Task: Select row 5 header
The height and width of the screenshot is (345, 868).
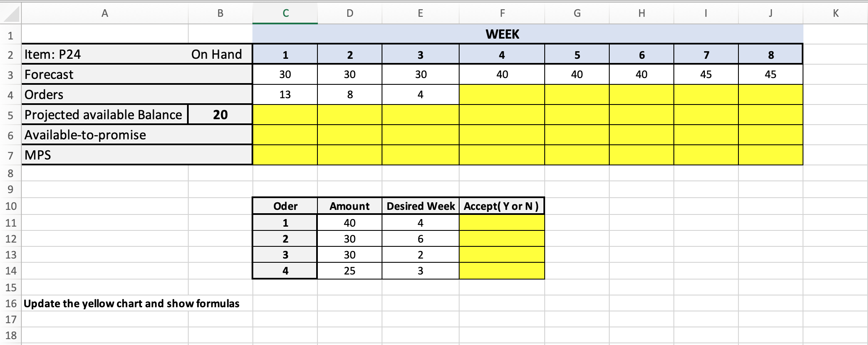Action: 11,114
